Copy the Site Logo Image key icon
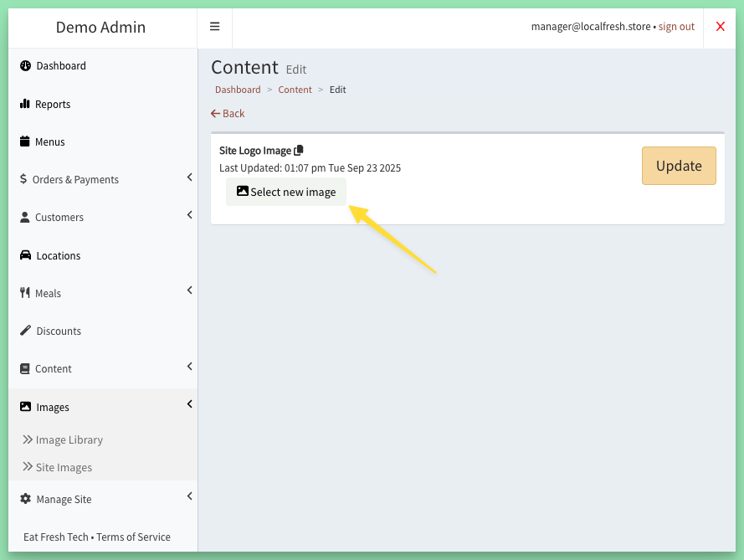744x560 pixels. click(299, 150)
